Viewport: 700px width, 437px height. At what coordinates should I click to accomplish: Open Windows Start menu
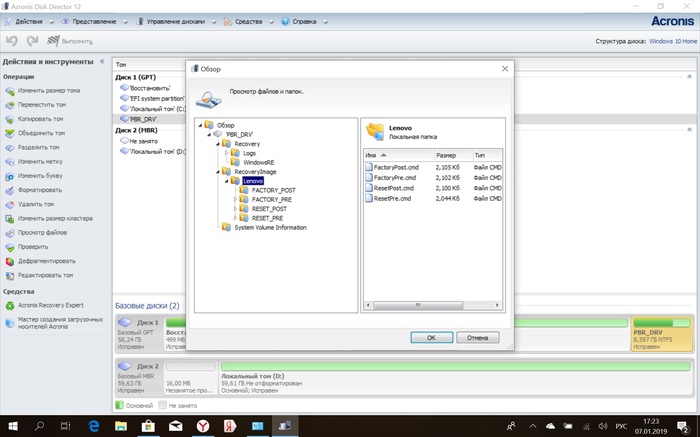click(13, 426)
